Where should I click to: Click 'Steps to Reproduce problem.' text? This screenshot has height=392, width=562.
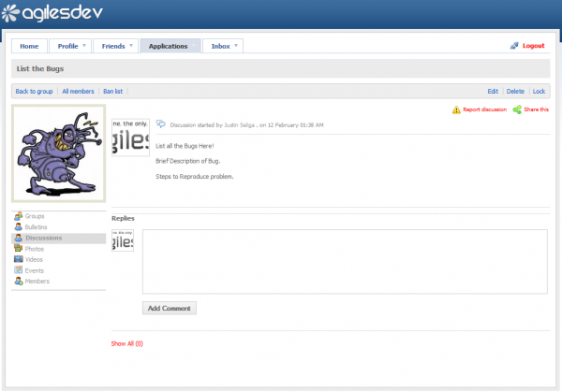194,177
